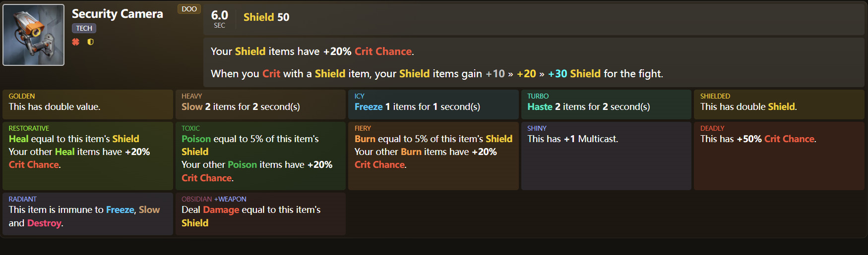Viewport: 868px width, 255px height.
Task: Select the Shiny enchantment card
Action: pos(606,155)
